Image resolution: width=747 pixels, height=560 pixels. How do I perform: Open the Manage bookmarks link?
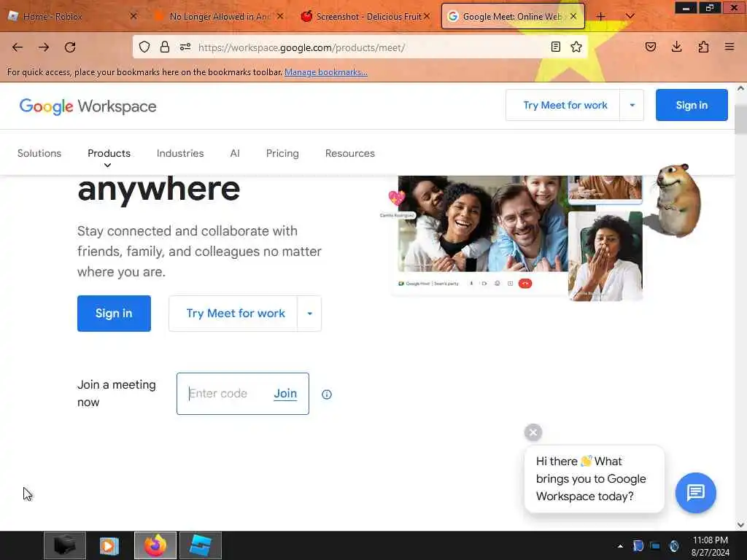point(326,72)
